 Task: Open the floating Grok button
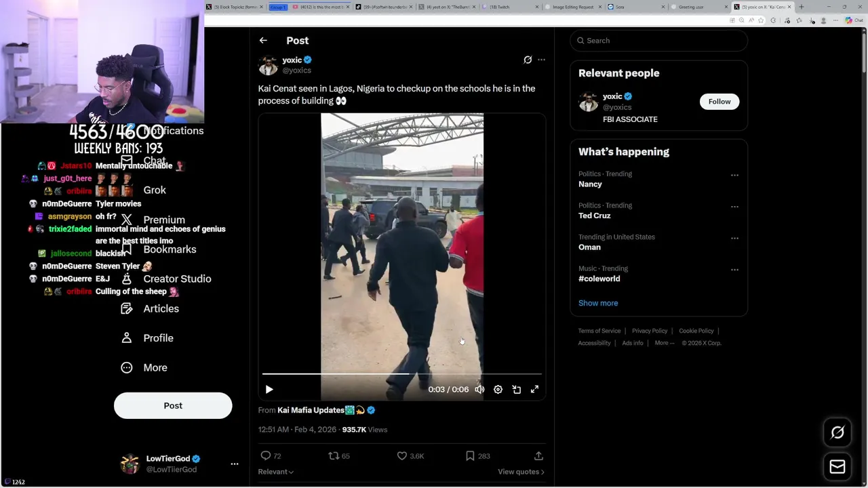tap(837, 432)
